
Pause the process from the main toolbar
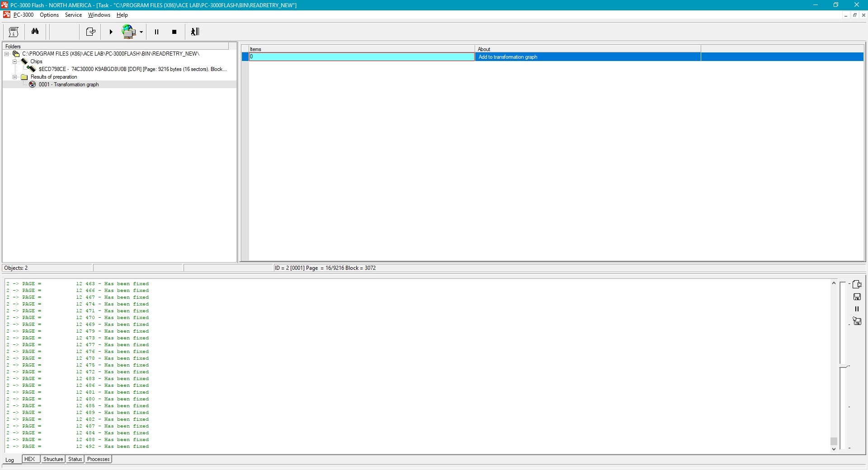(157, 32)
